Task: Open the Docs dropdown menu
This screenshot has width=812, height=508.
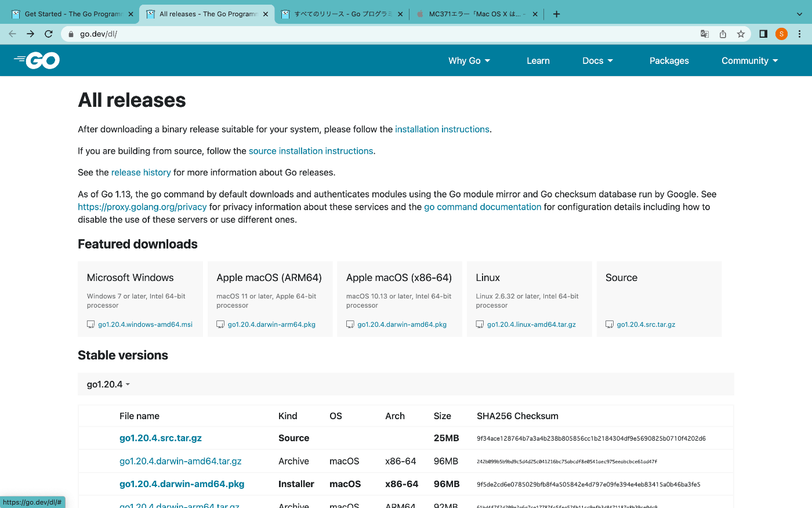Action: (597, 60)
